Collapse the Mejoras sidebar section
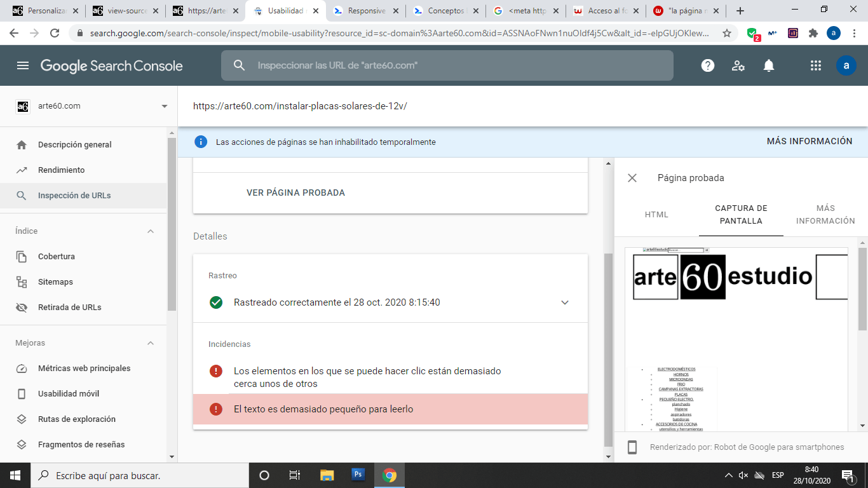The width and height of the screenshot is (868, 488). click(x=151, y=343)
